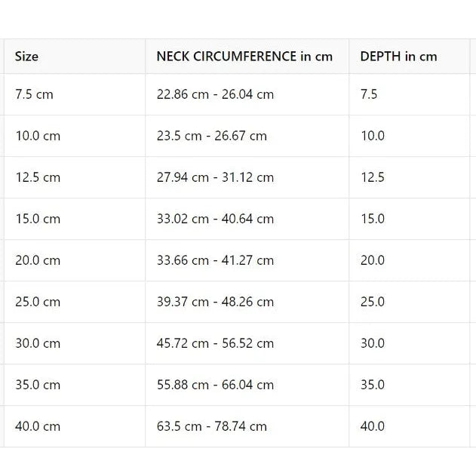Select the 15.0 cm size cell

[38, 220]
